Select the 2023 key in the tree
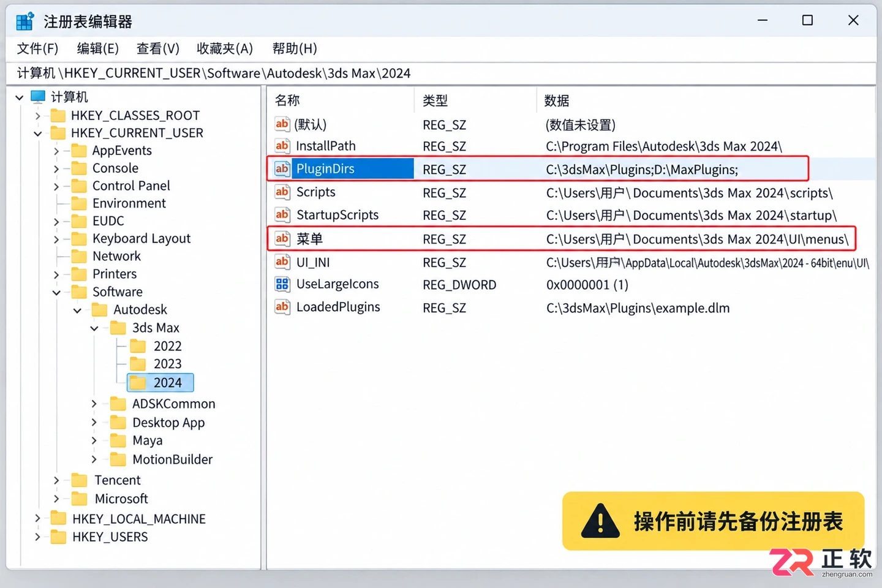This screenshot has height=588, width=882. [x=167, y=364]
